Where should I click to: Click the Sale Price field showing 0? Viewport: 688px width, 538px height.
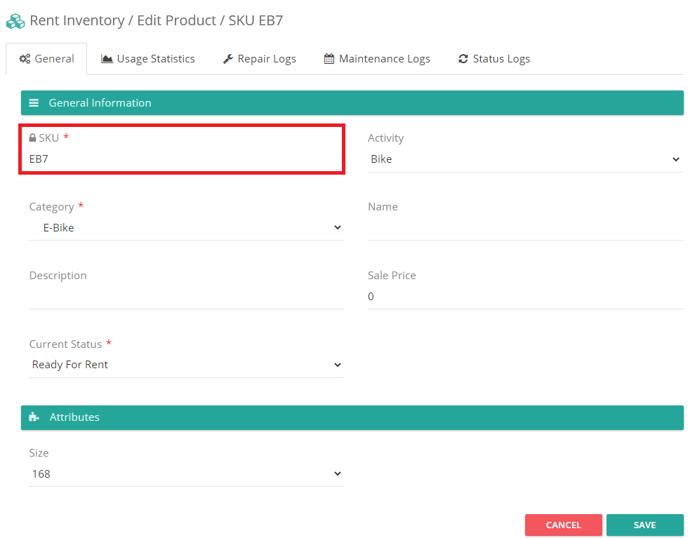pos(525,297)
